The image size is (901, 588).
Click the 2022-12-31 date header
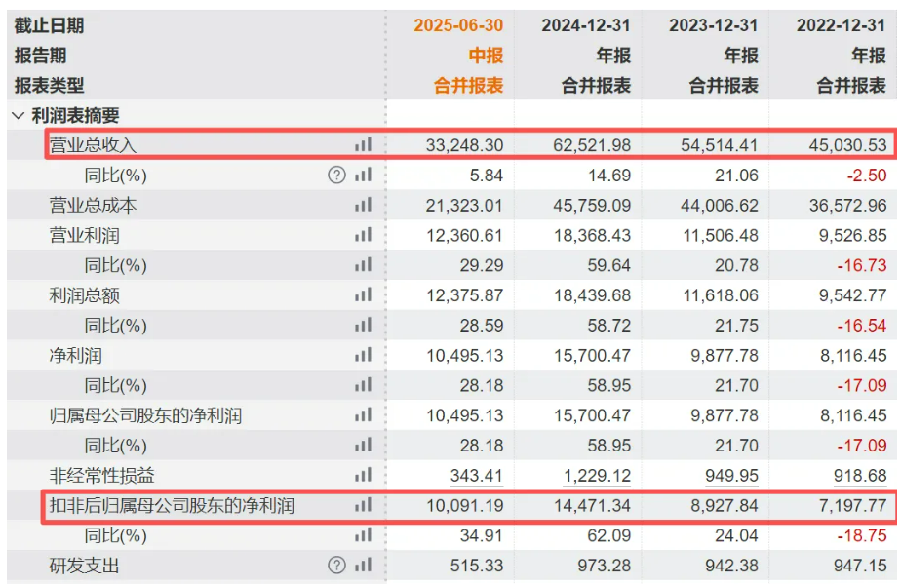(x=841, y=26)
